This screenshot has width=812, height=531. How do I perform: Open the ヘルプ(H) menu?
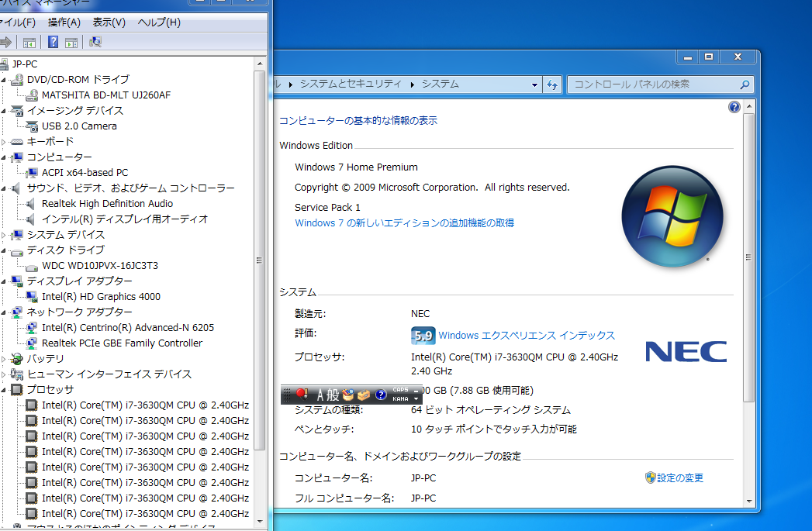click(x=159, y=22)
